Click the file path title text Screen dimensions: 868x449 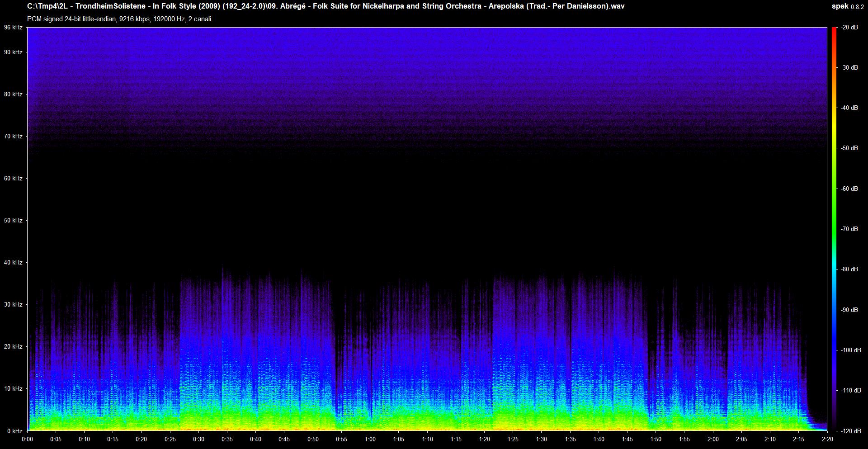[x=326, y=6]
